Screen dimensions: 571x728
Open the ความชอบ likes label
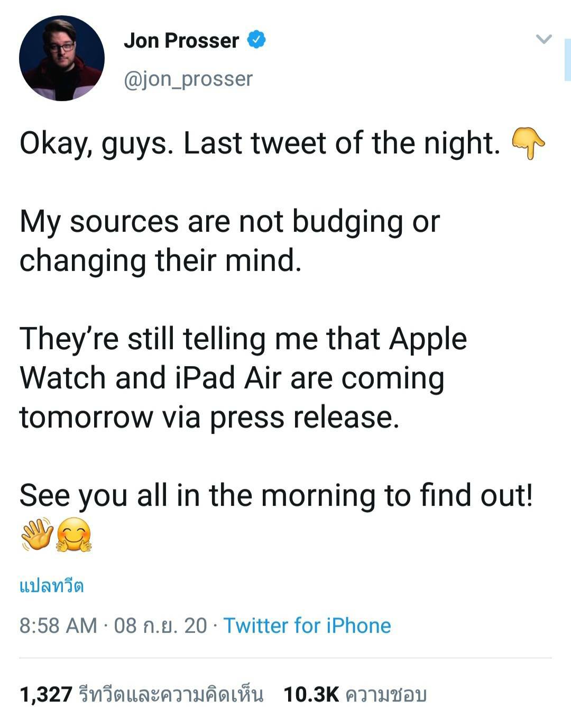point(386,695)
